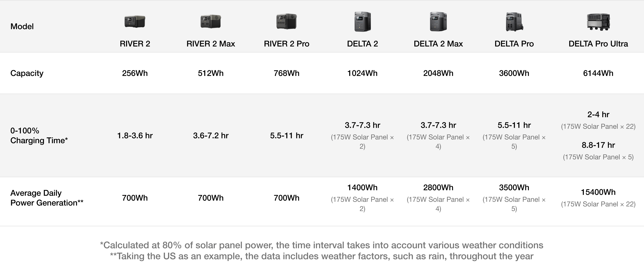Screen dimensions: 644x265
Task: Click the 256Wh capacity value
Action: click(x=135, y=73)
